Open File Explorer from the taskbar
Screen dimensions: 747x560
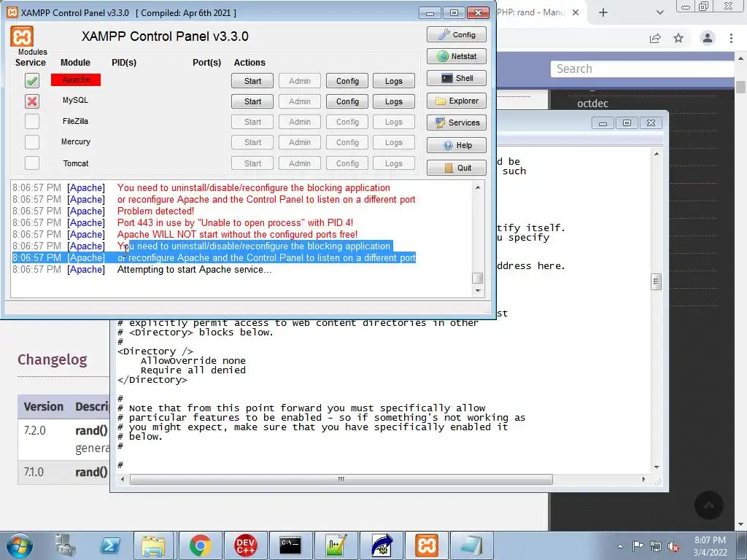point(155,545)
